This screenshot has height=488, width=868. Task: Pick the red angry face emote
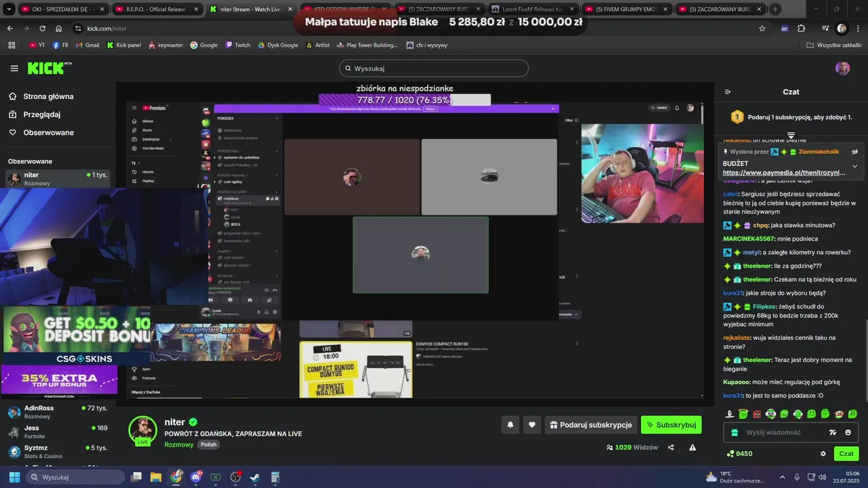coord(757,414)
